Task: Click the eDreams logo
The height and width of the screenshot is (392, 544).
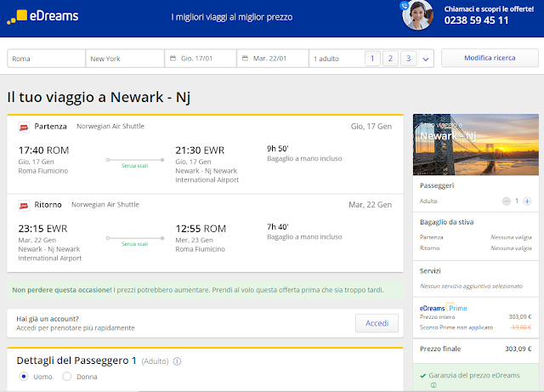Action: [x=42, y=16]
